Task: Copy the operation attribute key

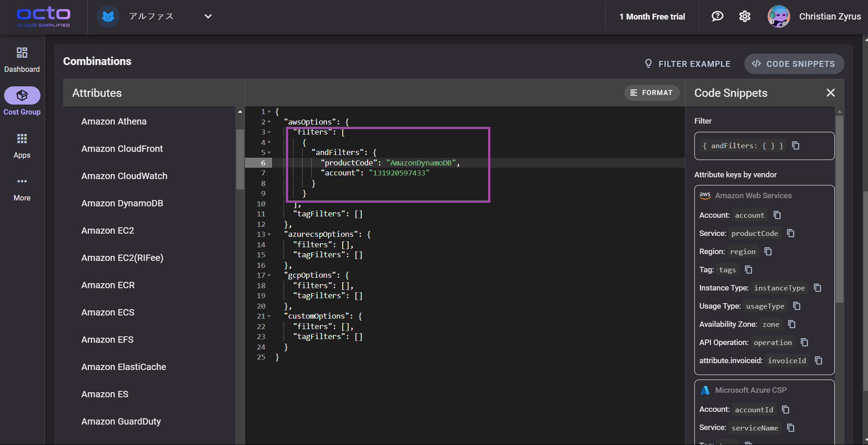Action: [804, 342]
